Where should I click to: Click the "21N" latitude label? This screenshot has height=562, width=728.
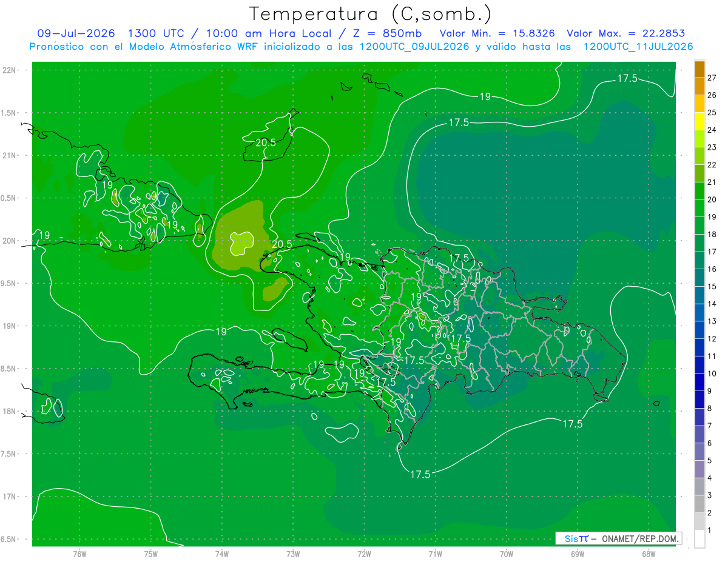10,155
